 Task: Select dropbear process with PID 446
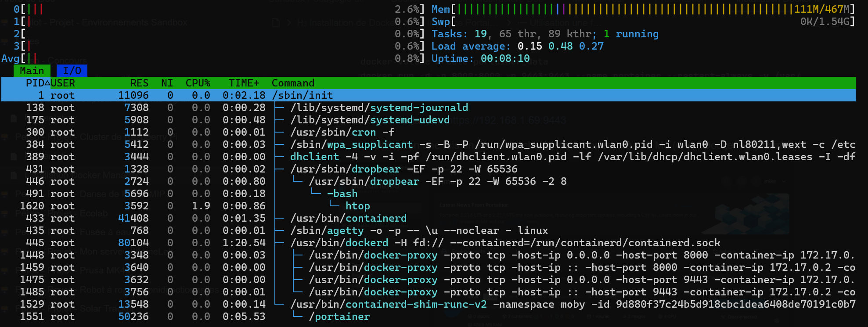(429, 181)
